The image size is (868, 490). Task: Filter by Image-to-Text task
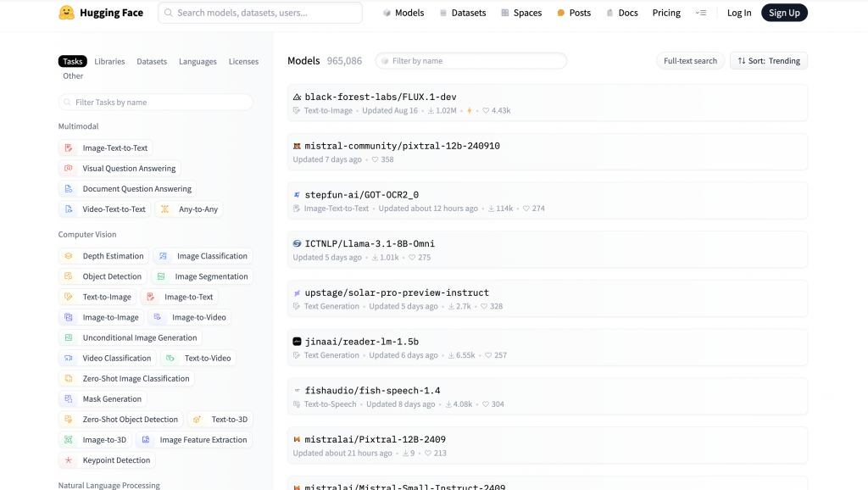tap(180, 297)
